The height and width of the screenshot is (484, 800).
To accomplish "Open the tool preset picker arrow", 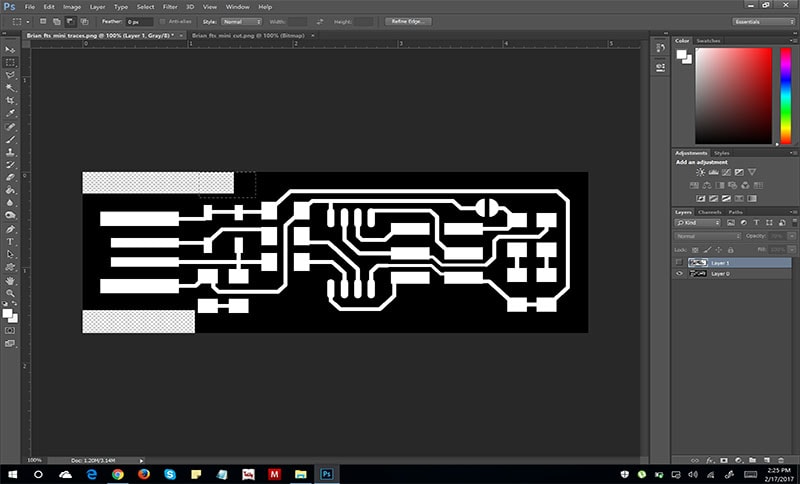I will (x=28, y=22).
